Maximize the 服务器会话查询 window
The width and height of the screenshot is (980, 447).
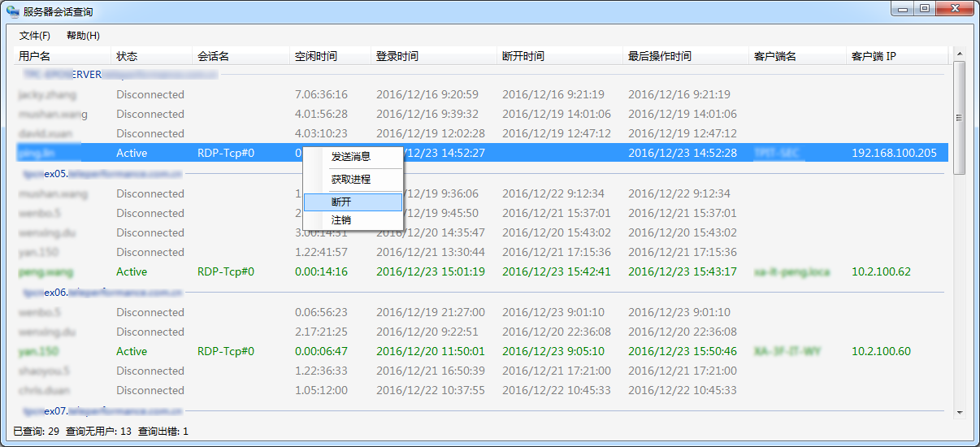click(x=924, y=9)
